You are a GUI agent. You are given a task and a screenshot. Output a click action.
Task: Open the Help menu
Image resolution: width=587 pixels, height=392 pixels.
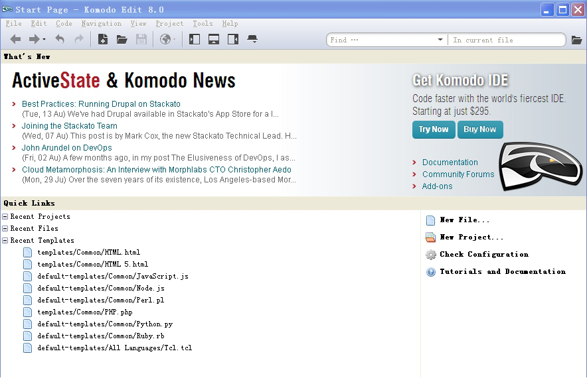click(x=230, y=24)
